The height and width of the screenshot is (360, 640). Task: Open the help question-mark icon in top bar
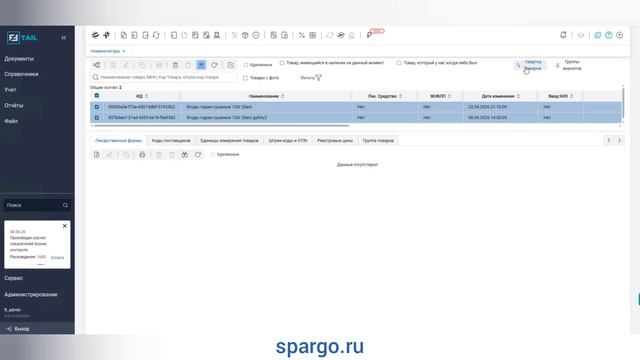tap(609, 35)
